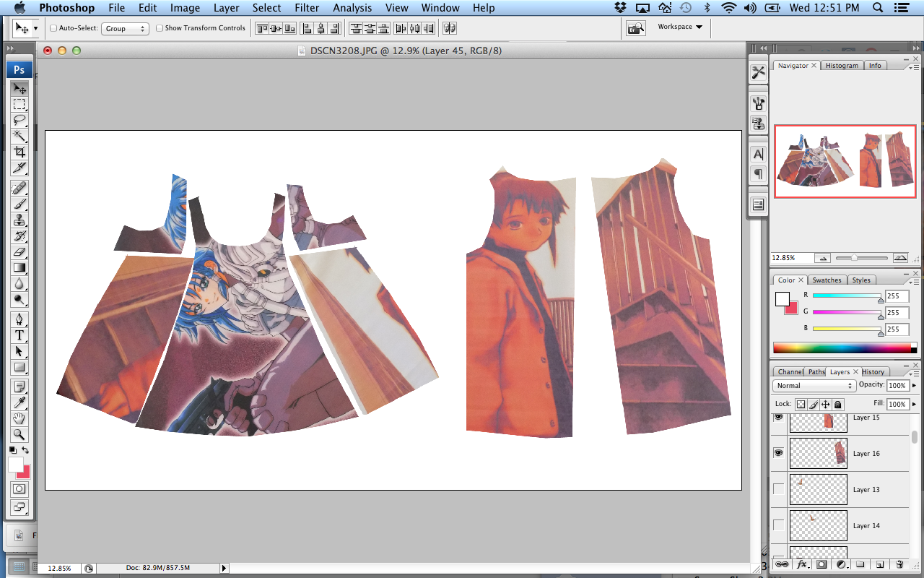Select the Zoom tool
924x578 pixels.
click(19, 434)
